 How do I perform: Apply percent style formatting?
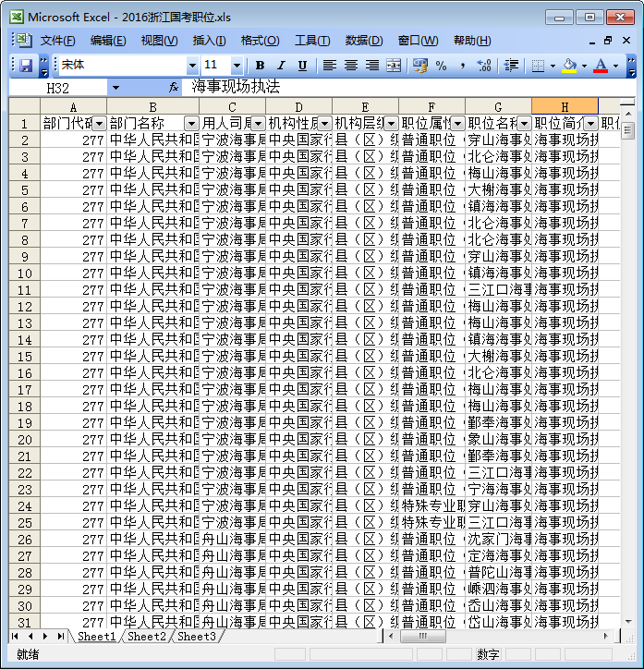pos(442,66)
